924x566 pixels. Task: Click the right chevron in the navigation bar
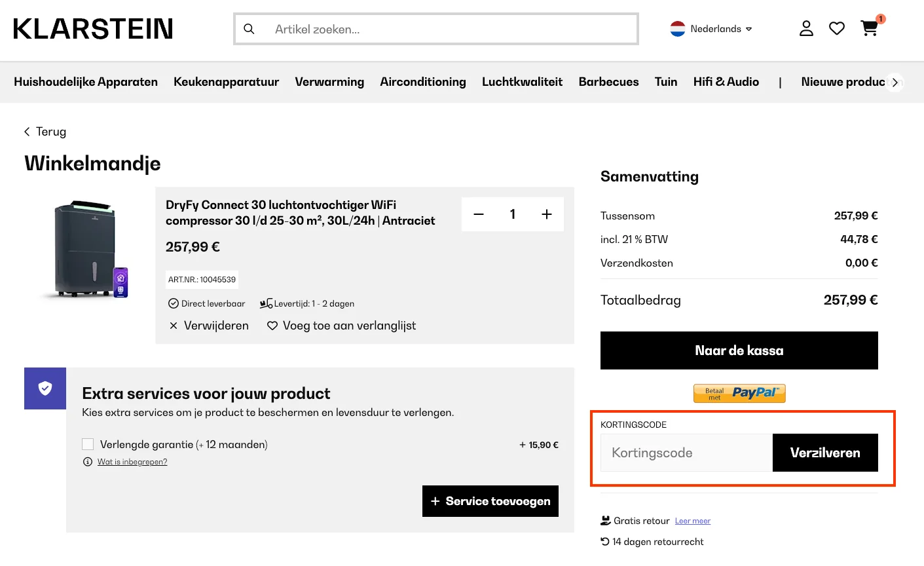pos(895,82)
